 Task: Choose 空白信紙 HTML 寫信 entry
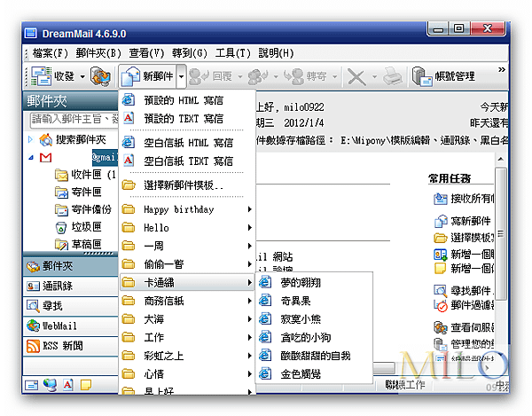click(187, 143)
